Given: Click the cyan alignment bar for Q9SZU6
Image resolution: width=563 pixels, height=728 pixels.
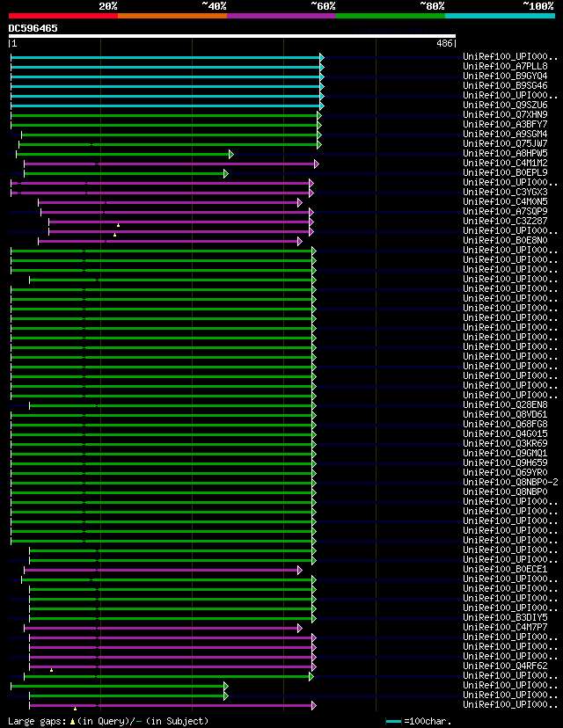Looking at the screenshot, I should (165, 106).
